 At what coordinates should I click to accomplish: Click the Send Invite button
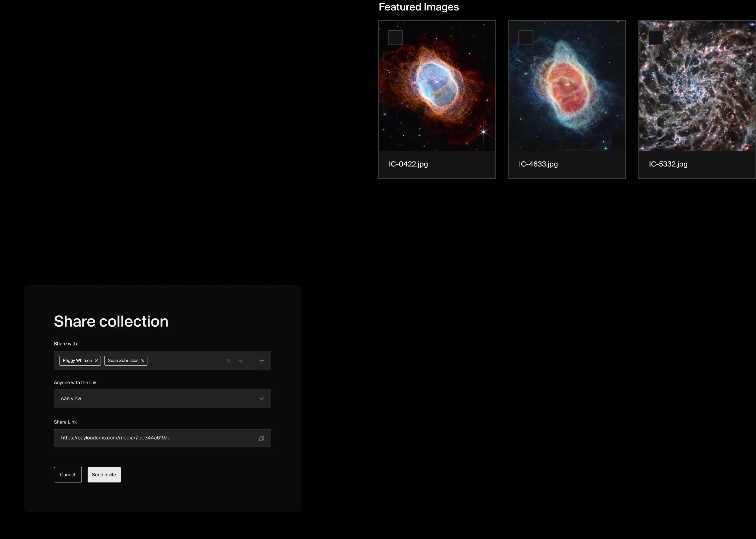click(x=104, y=475)
